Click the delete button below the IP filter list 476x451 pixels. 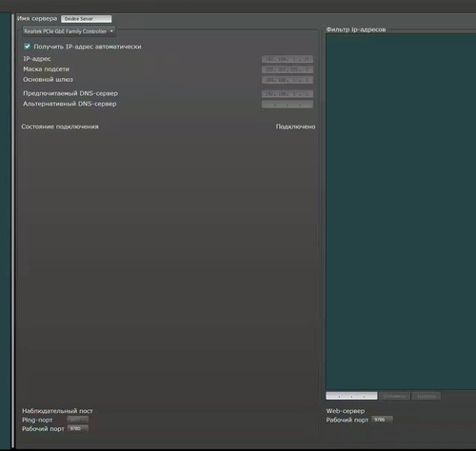[426, 396]
